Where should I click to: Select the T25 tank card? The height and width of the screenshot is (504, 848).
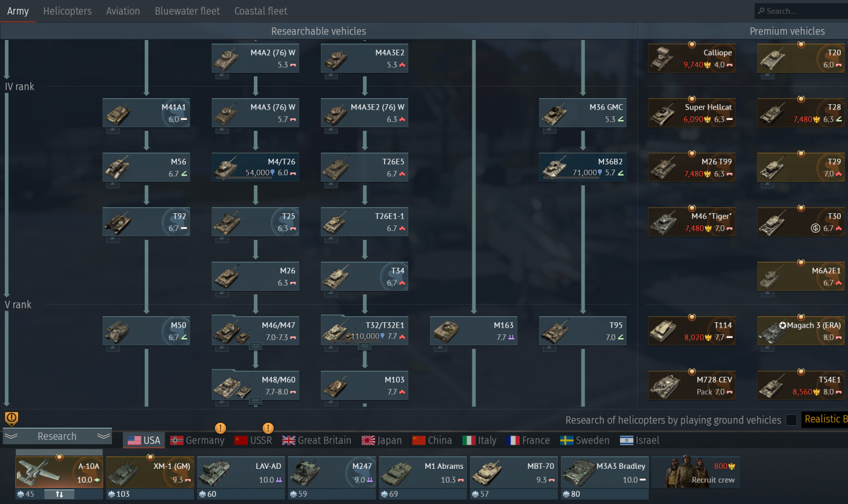(x=255, y=222)
